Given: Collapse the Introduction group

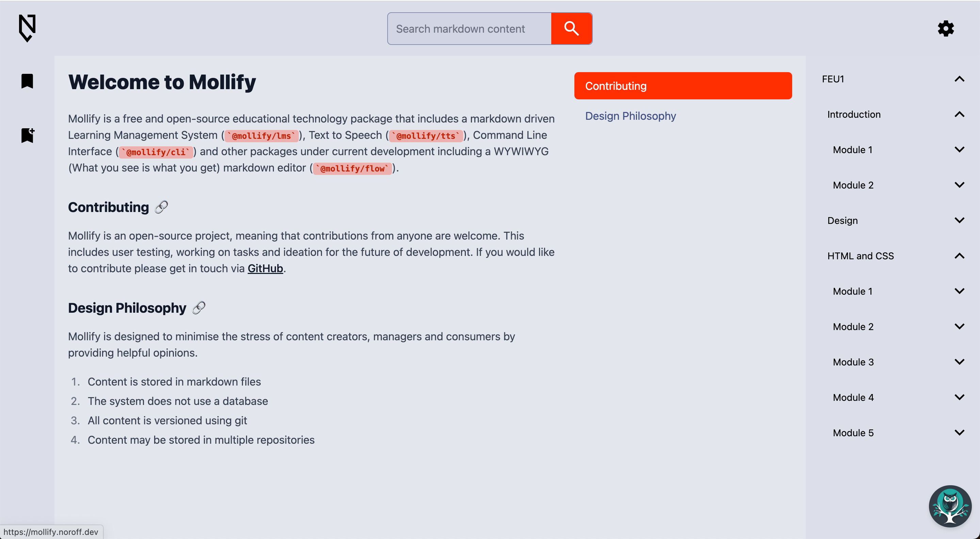Looking at the screenshot, I should (959, 114).
